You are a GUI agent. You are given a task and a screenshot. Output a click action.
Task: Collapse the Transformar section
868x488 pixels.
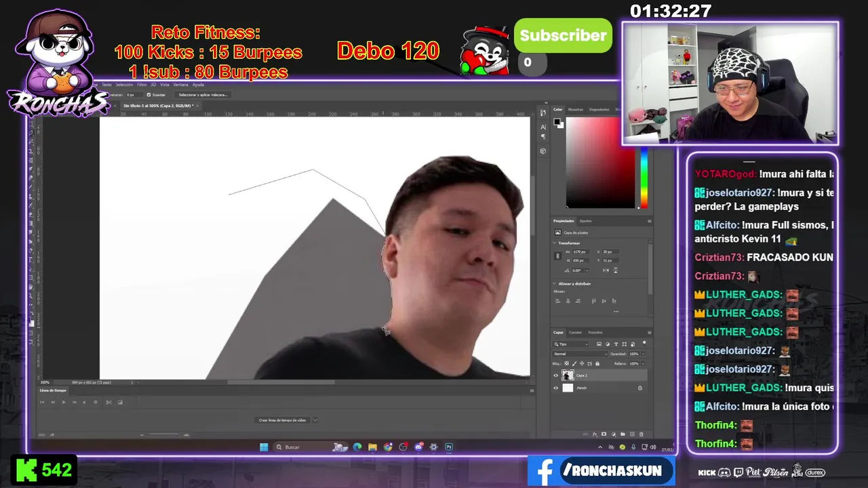(x=554, y=243)
